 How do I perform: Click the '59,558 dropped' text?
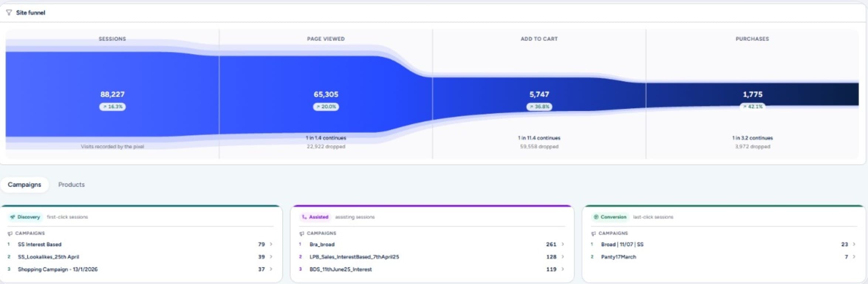point(539,146)
